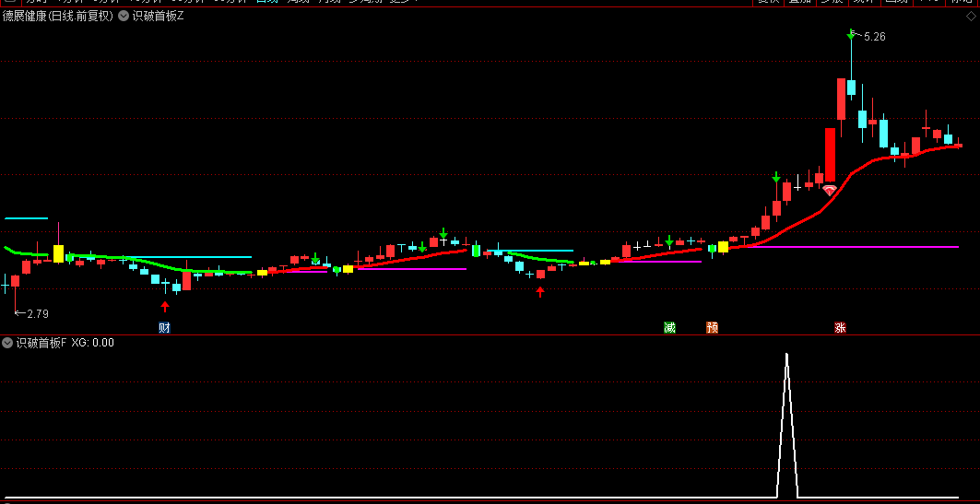
Task: Click the 识破首板Z indicator name
Action: pos(159,17)
